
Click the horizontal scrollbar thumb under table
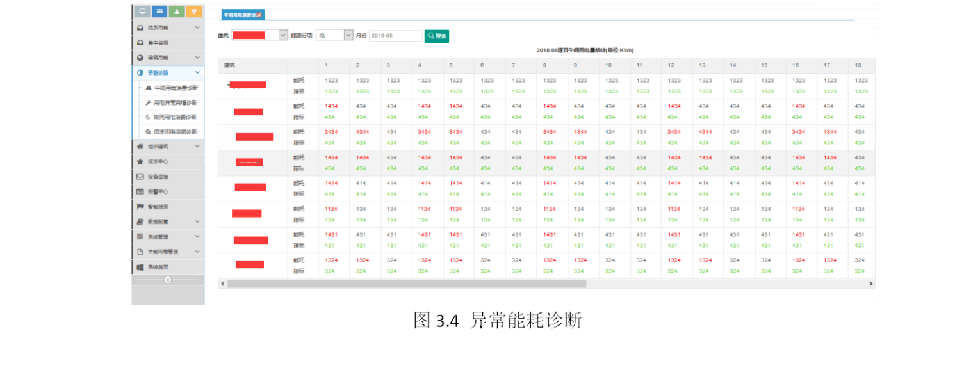click(407, 284)
